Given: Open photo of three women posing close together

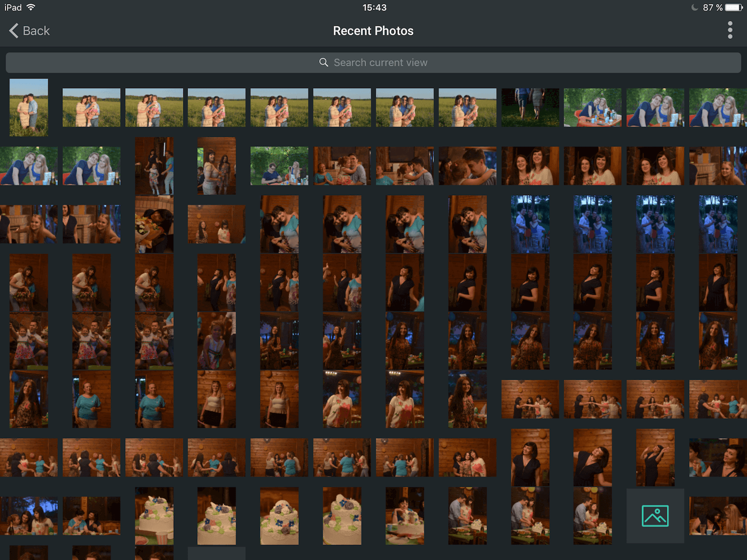Looking at the screenshot, I should (x=467, y=457).
